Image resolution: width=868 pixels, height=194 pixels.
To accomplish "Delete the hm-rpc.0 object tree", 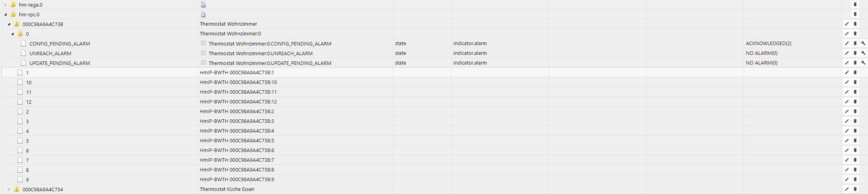I will 855,14.
